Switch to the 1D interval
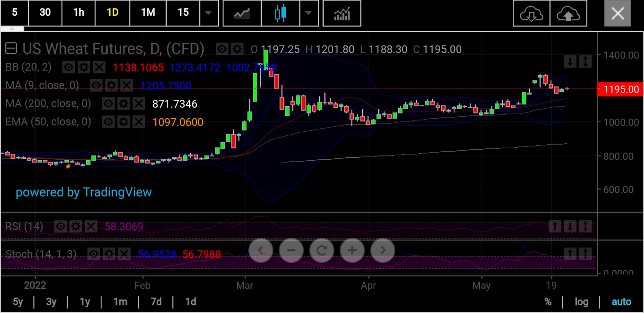This screenshot has width=644, height=313. click(113, 13)
